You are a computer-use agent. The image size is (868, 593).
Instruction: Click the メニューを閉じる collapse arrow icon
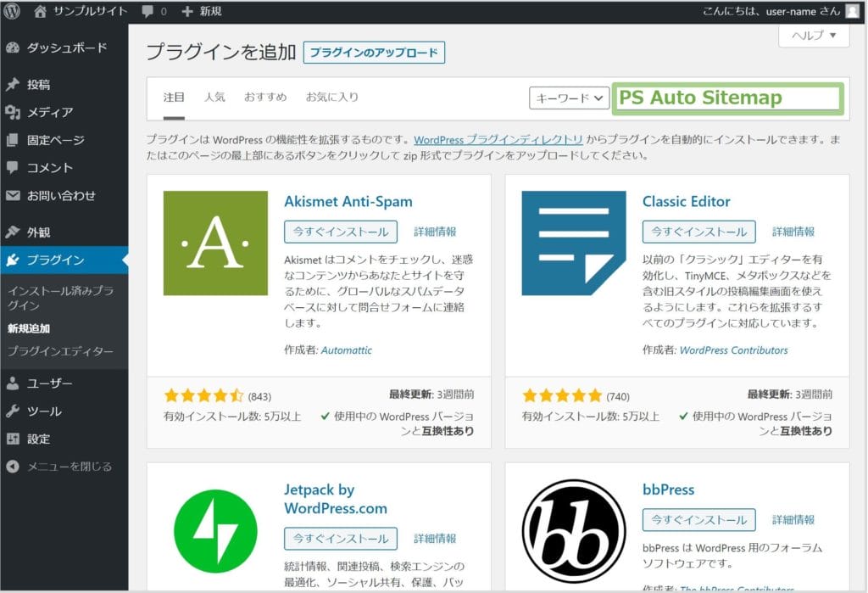(x=13, y=467)
